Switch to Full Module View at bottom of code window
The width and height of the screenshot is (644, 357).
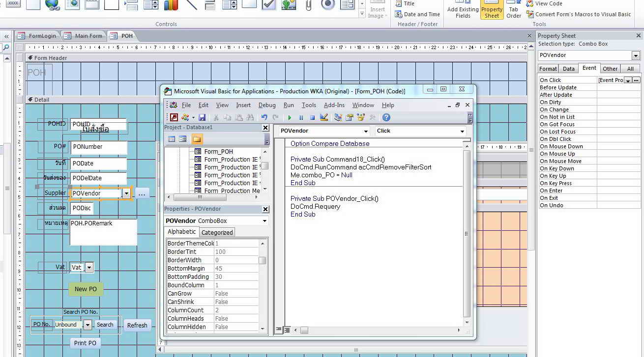click(x=287, y=330)
